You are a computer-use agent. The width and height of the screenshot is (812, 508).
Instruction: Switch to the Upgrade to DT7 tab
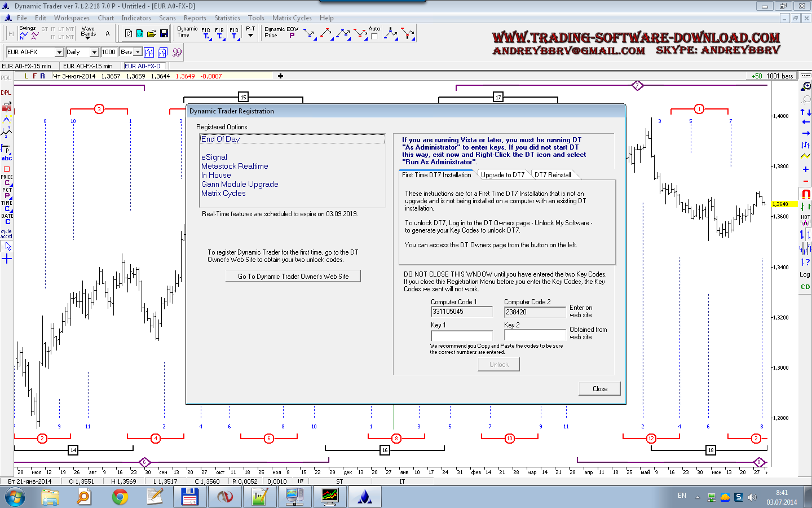click(x=502, y=175)
